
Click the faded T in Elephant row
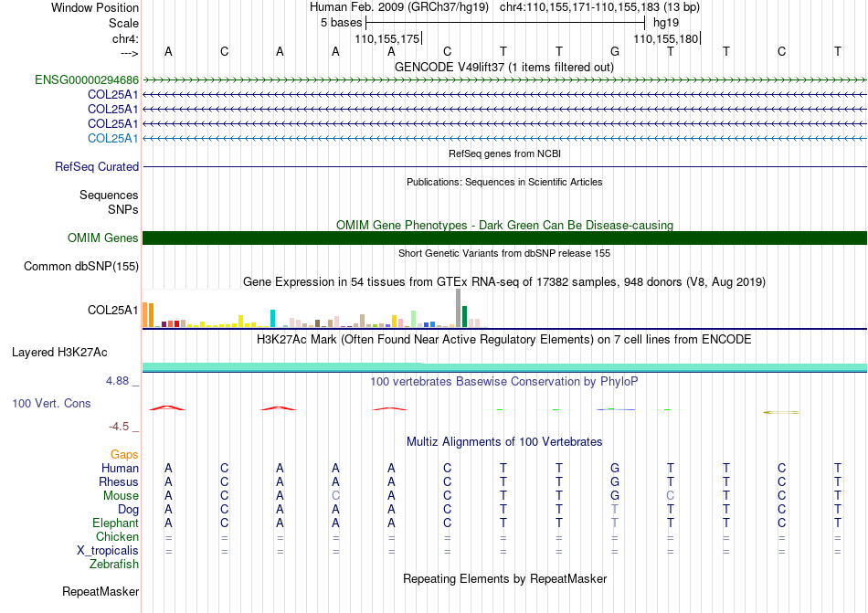[615, 523]
